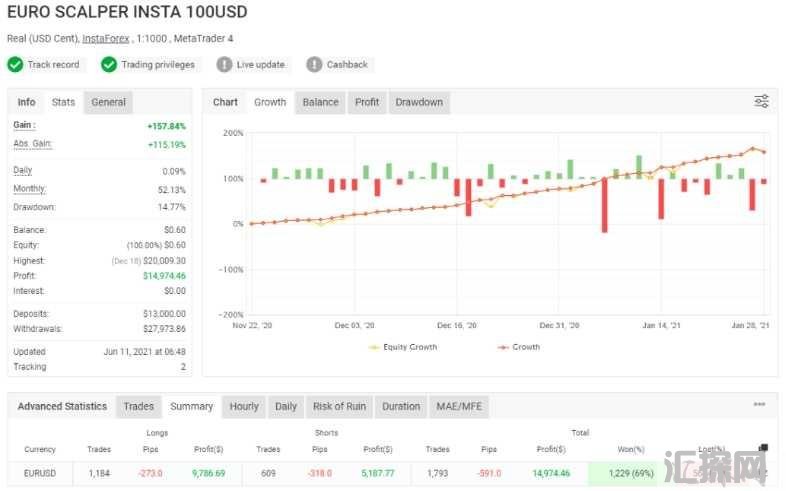Click the Trading privileges green check icon

tap(109, 65)
